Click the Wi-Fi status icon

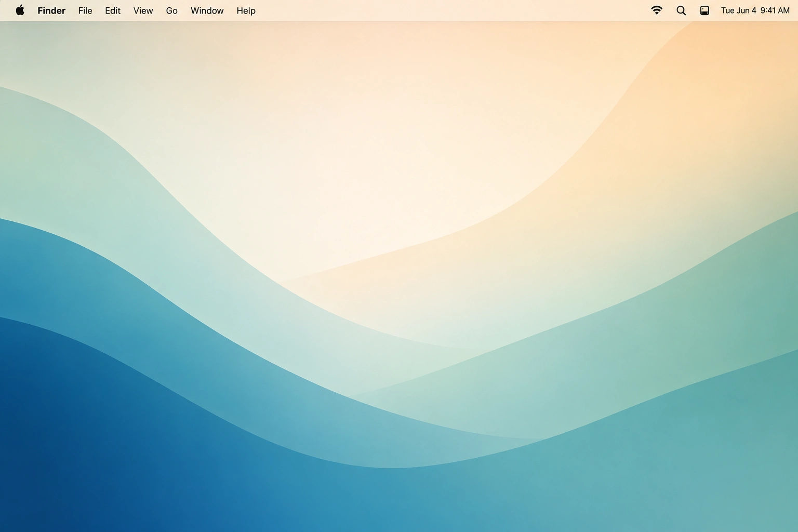[657, 10]
